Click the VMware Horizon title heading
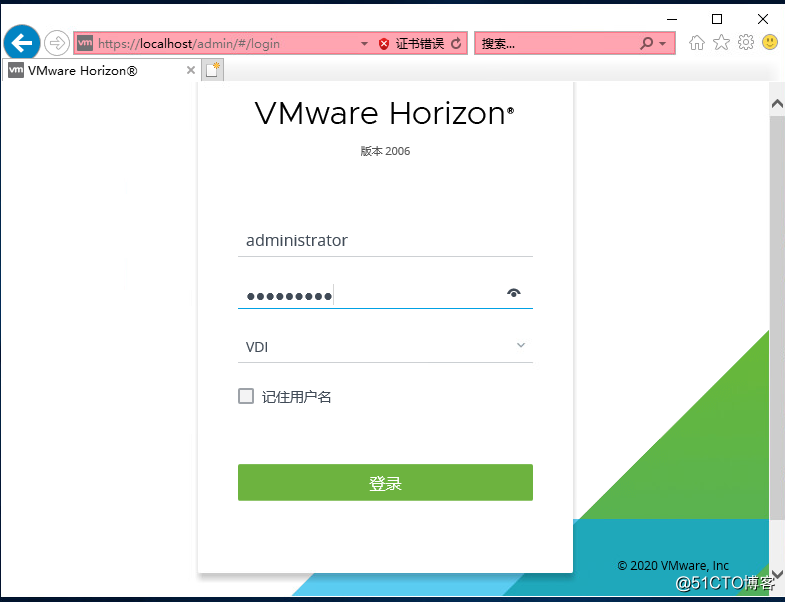This screenshot has width=785, height=602. 384,113
